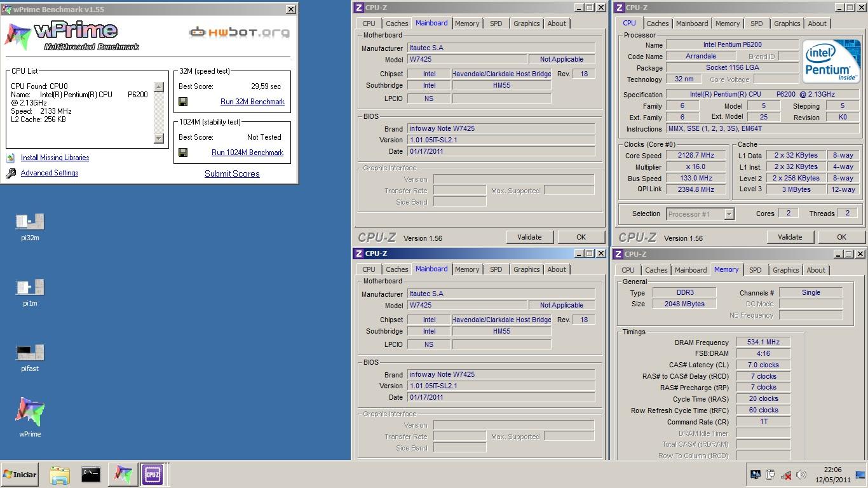Select About tab in bottom-left CPU-Z window
Screen dimensions: 868x488
point(557,269)
